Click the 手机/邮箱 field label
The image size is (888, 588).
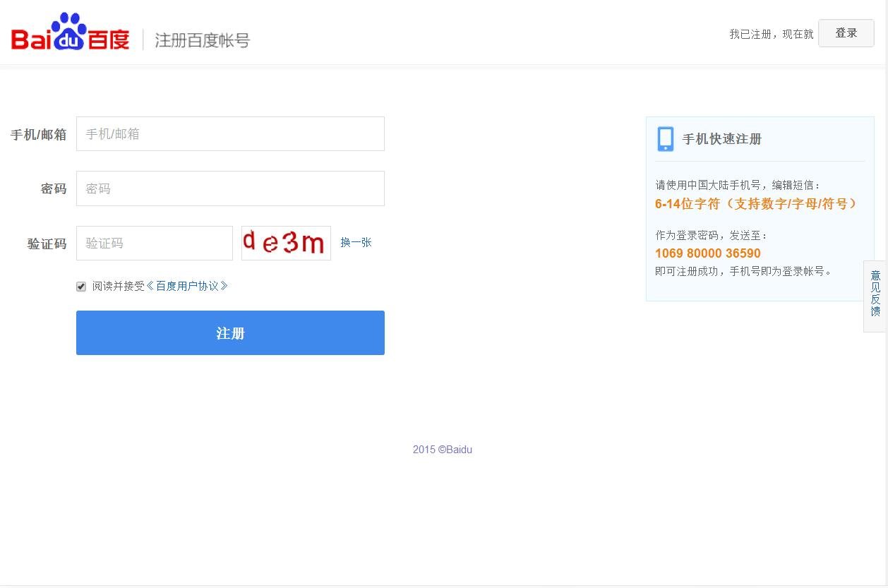38,134
